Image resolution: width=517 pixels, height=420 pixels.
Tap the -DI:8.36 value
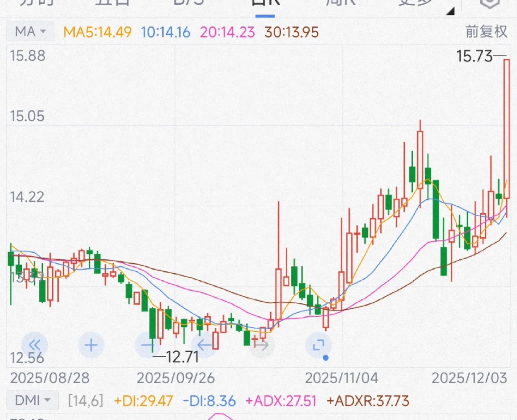click(x=209, y=401)
